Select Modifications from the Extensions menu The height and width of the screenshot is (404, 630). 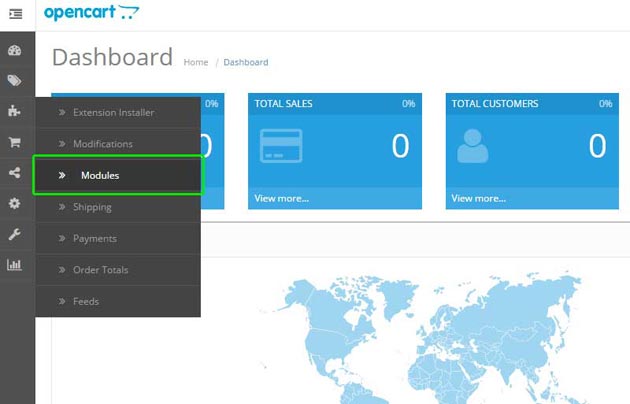102,144
